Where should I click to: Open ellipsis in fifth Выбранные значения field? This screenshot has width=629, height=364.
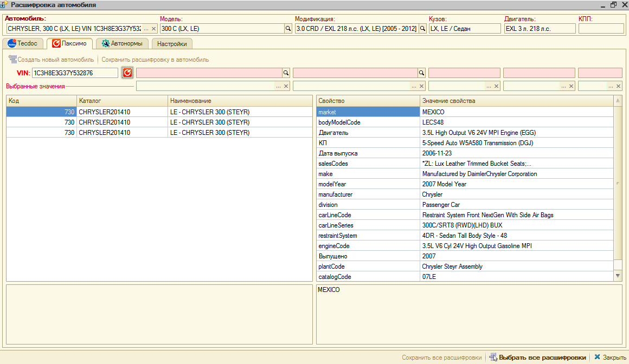pyautogui.click(x=611, y=86)
